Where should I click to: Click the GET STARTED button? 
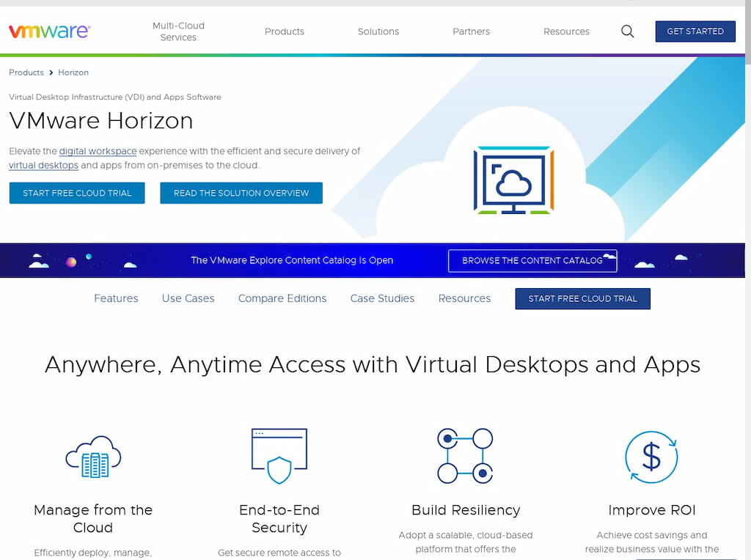[x=695, y=32]
